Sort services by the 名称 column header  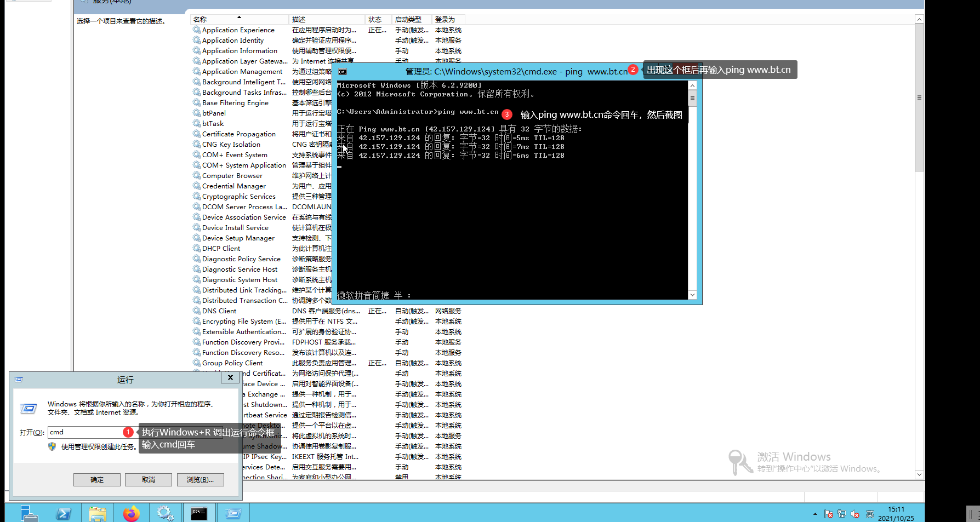point(239,19)
